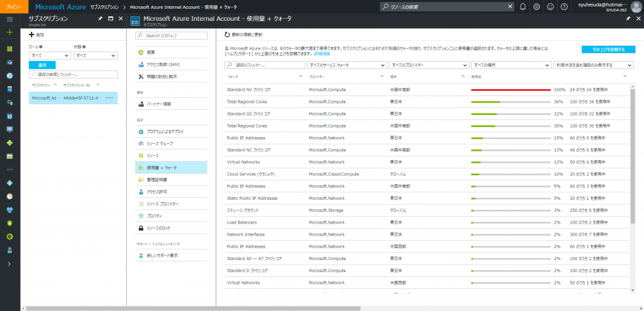Open Virtual networks icon in sidebar
644x311 pixels.
click(x=10, y=170)
